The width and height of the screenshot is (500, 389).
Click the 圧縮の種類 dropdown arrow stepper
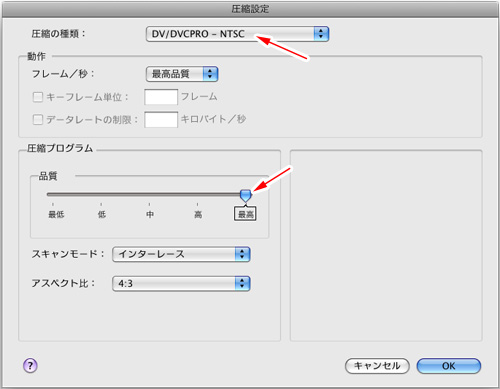coord(321,34)
